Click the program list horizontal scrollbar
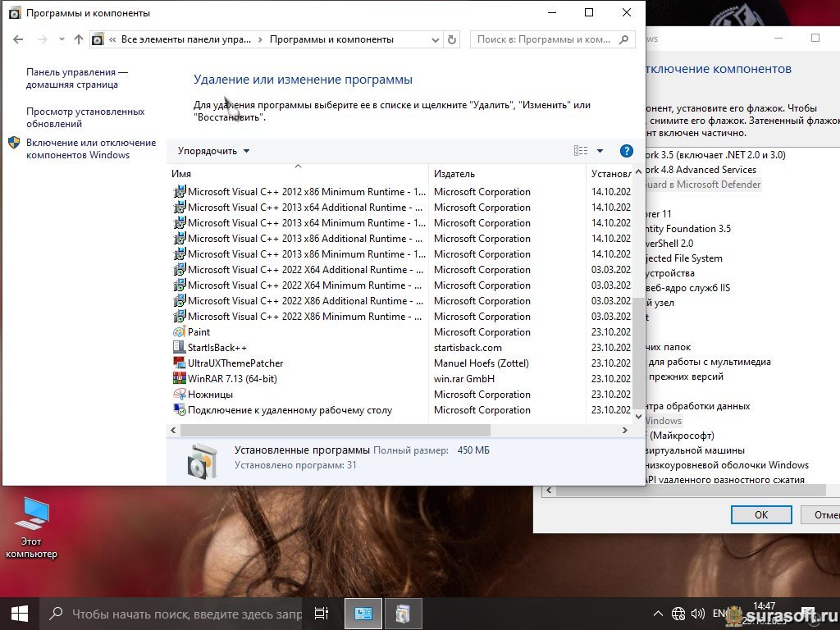Image resolution: width=840 pixels, height=630 pixels. 335,430
